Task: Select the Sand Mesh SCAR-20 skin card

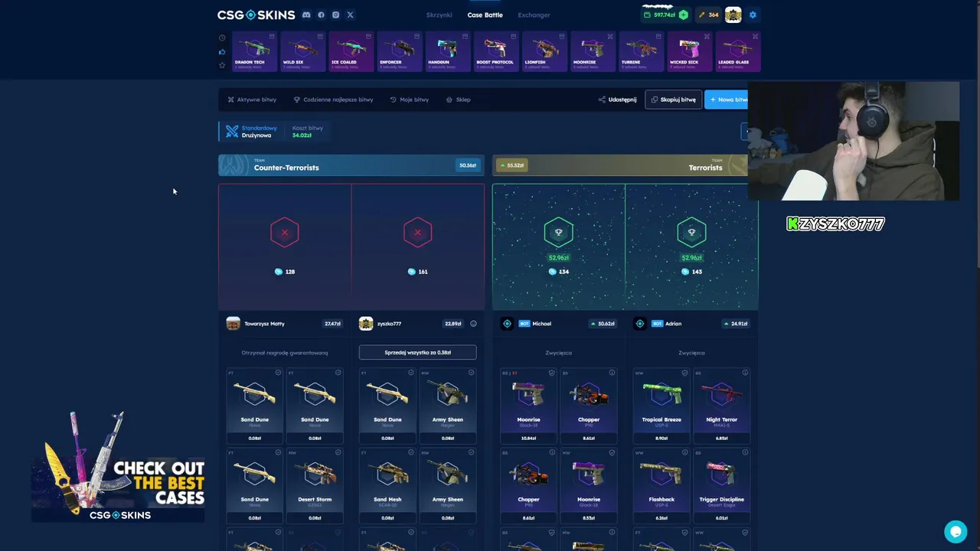Action: (387, 485)
